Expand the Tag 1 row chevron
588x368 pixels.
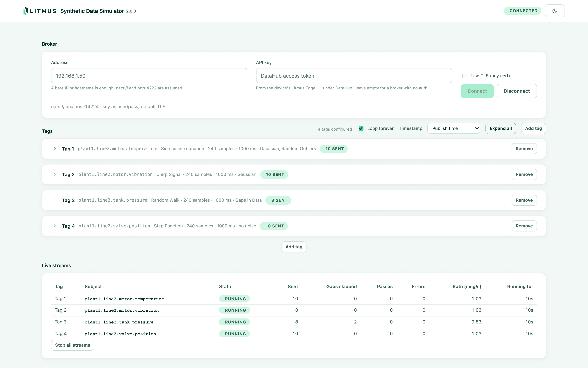click(x=55, y=148)
